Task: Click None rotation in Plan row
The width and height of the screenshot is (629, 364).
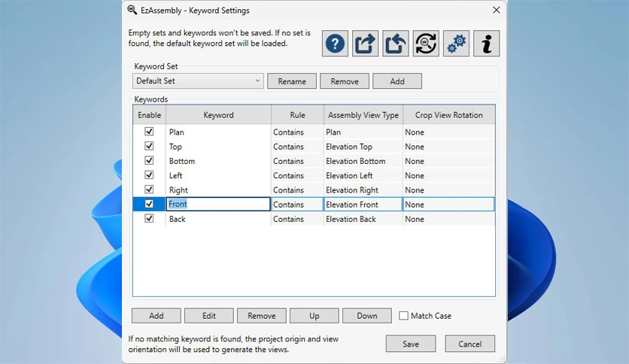Action: [x=448, y=132]
